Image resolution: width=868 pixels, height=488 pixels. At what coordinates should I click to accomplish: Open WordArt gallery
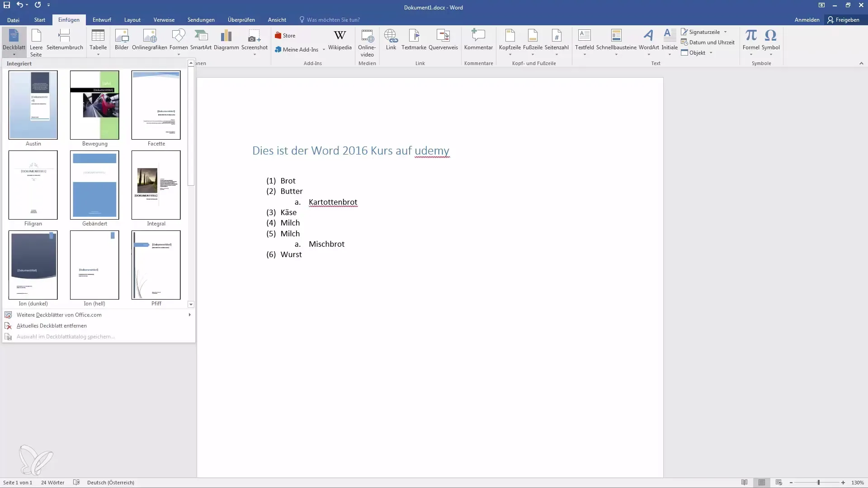[649, 42]
